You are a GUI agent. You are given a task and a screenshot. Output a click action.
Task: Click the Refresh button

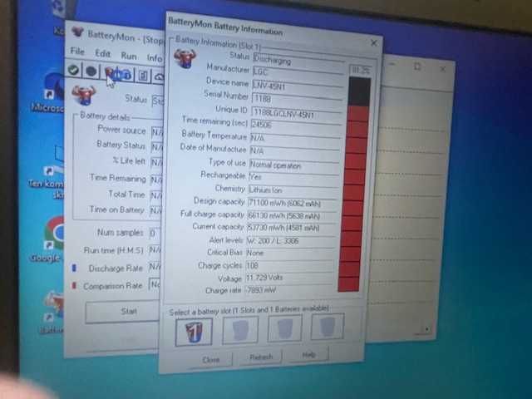click(x=260, y=357)
